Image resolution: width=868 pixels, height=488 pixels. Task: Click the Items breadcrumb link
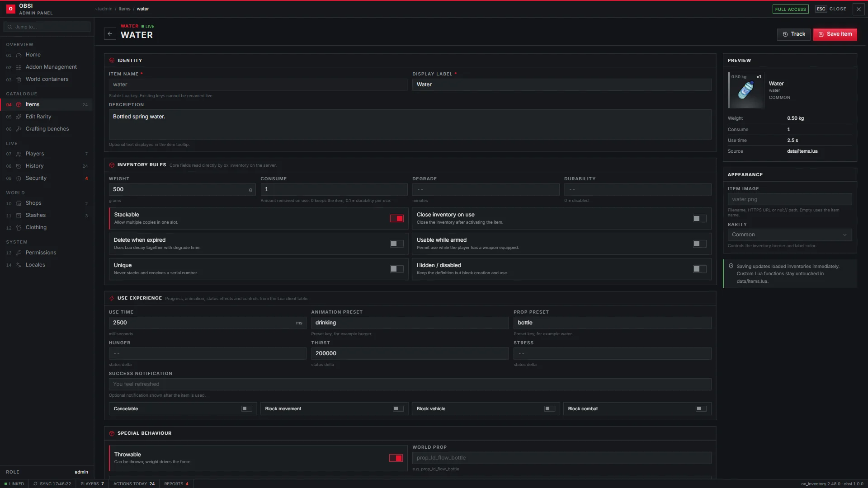(x=124, y=9)
